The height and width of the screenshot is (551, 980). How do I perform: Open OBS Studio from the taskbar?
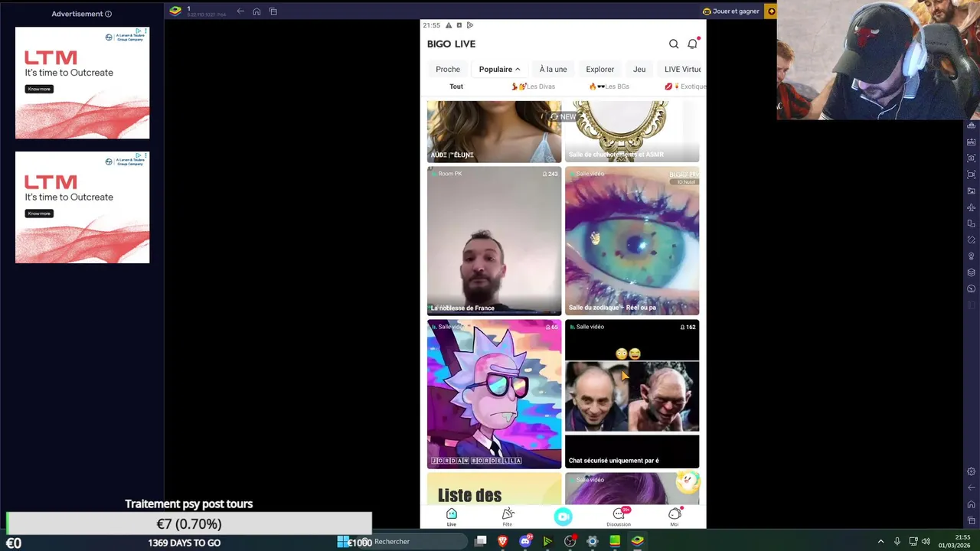[570, 541]
